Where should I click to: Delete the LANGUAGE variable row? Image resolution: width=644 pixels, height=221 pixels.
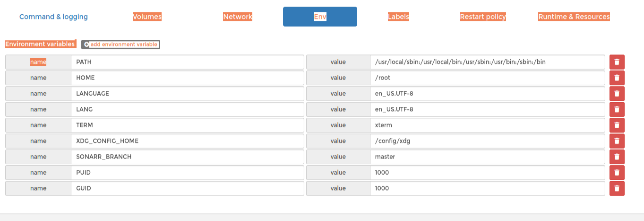(x=617, y=93)
